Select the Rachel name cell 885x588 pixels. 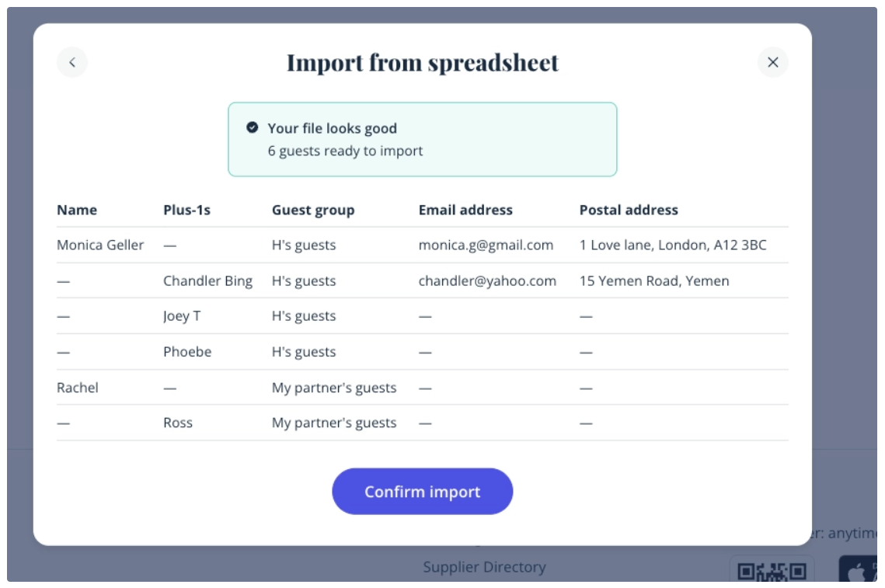tap(78, 388)
